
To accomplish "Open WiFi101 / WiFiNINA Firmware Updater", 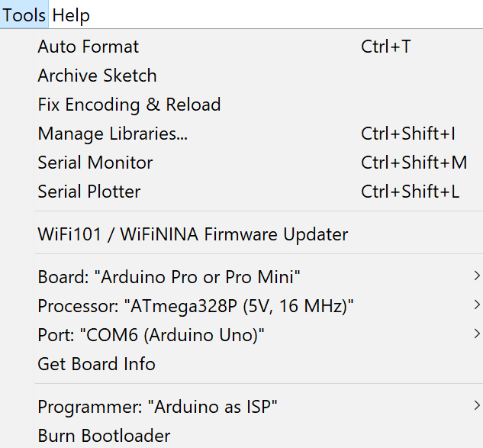I will [x=192, y=234].
